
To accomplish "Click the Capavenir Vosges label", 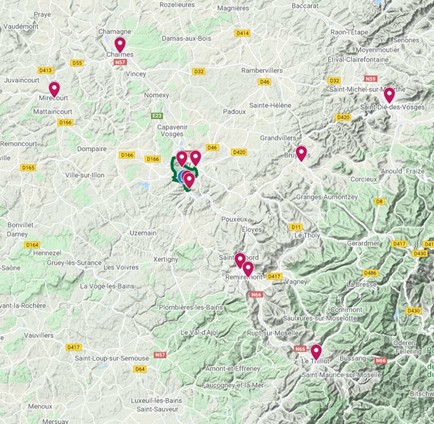I will [172, 131].
